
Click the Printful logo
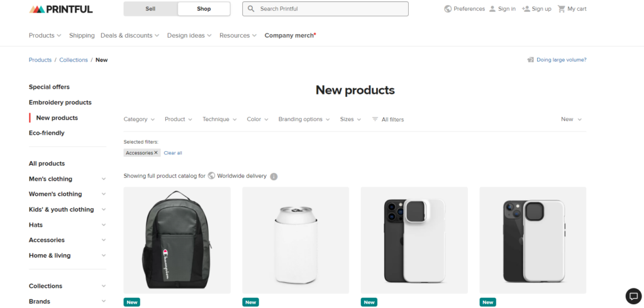click(61, 9)
